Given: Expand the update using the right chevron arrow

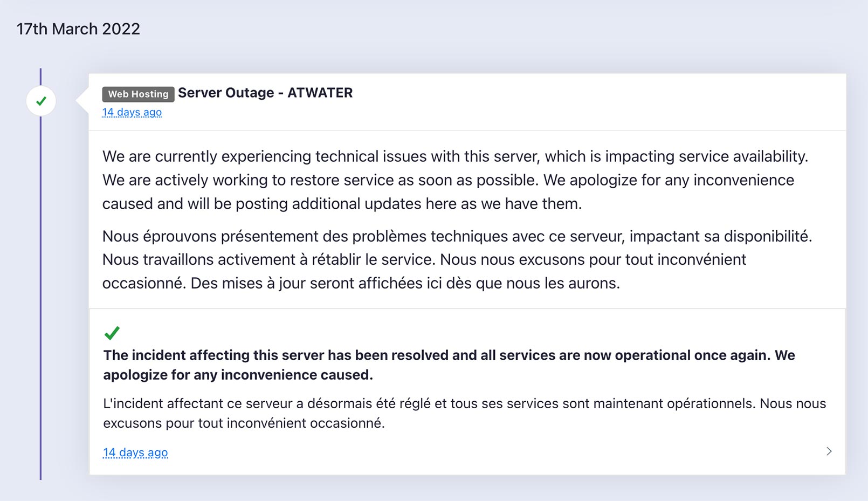Looking at the screenshot, I should 829,451.
